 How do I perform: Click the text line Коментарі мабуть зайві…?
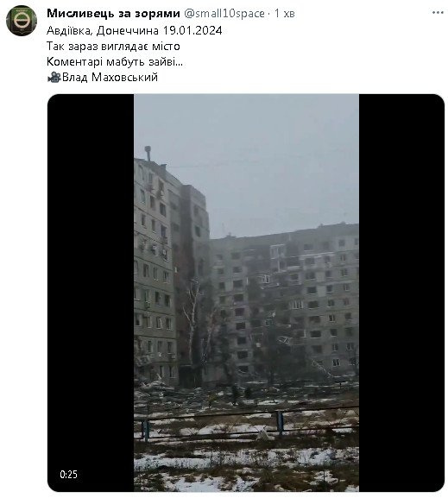[x=115, y=61]
